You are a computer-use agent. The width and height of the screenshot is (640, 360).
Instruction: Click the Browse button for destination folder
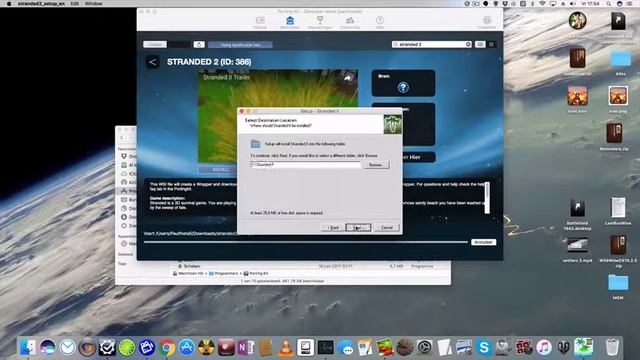376,165
